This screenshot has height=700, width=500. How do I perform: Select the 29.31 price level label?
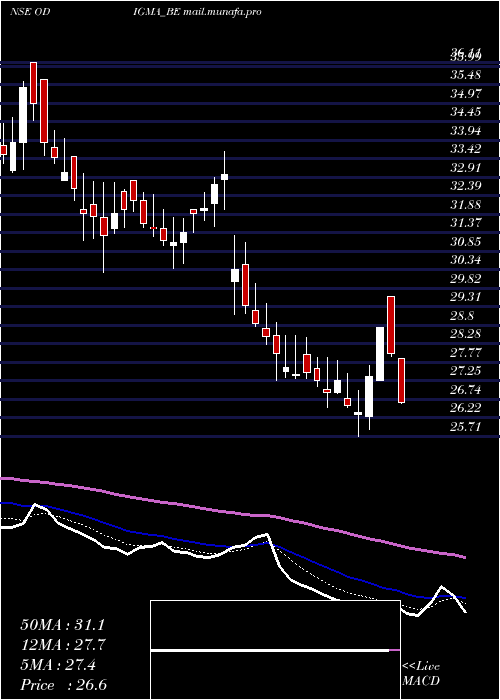coord(465,297)
